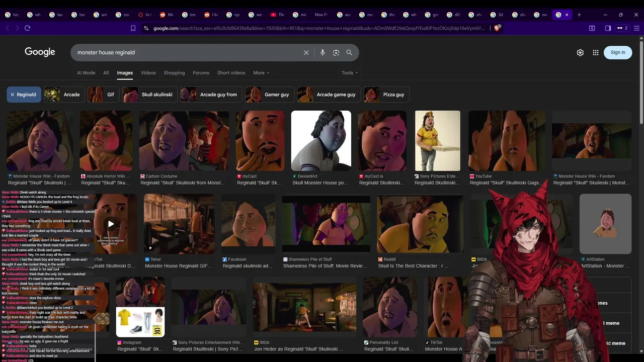Switch to the YouTube browser tab
Viewport: 644px width, 362px height.
pyautogui.click(x=277, y=15)
